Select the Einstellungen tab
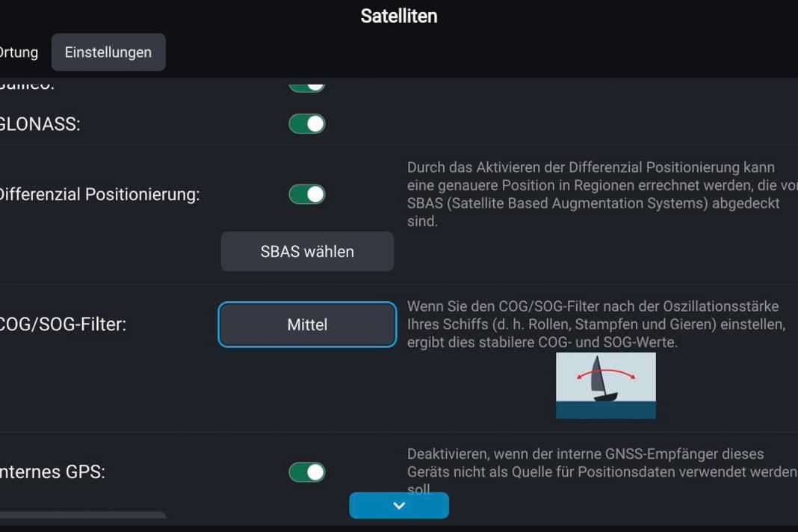Screen dimensions: 798x532 (x=108, y=52)
